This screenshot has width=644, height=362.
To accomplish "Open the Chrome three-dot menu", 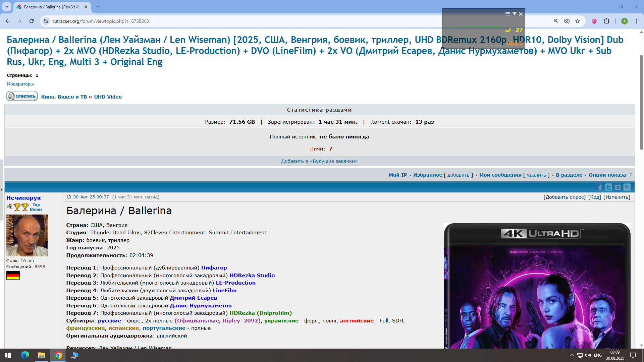I will pyautogui.click(x=637, y=21).
